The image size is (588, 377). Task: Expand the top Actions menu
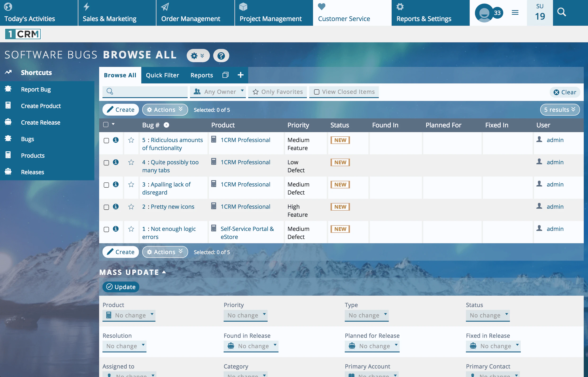pyautogui.click(x=165, y=110)
